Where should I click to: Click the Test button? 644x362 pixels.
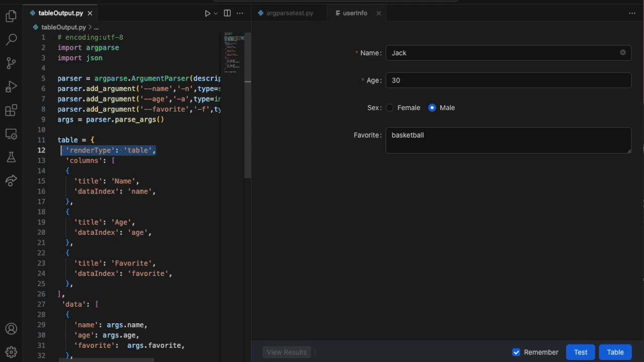click(581, 352)
